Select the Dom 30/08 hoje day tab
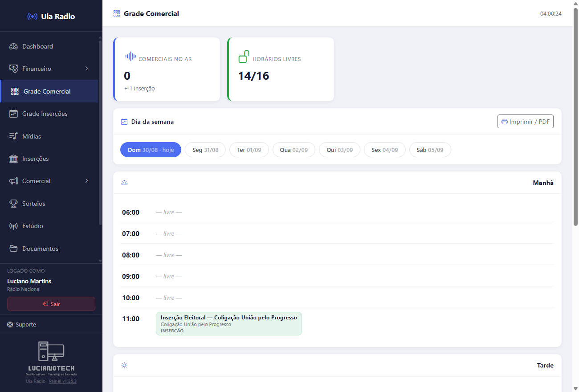Viewport: 579px width, 392px height. click(x=151, y=150)
